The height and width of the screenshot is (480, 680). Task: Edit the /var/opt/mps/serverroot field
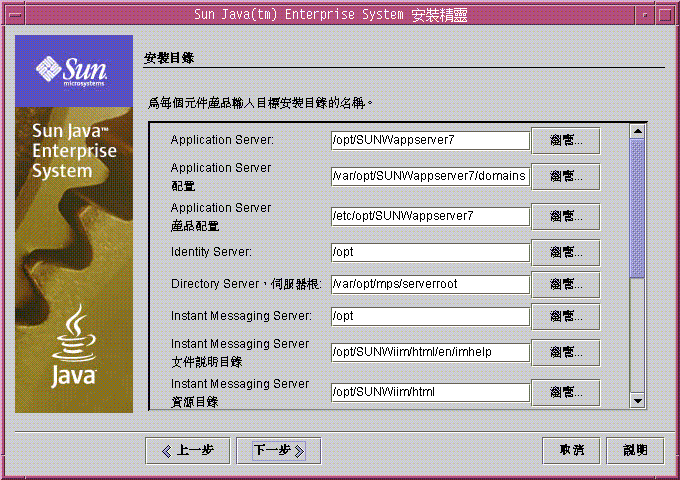point(430,284)
